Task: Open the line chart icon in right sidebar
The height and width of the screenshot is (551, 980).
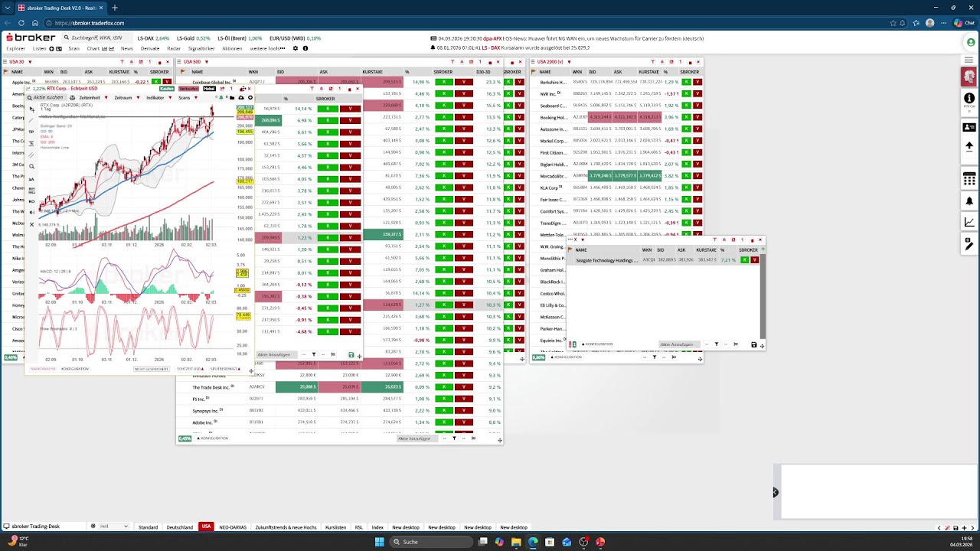Action: click(969, 223)
